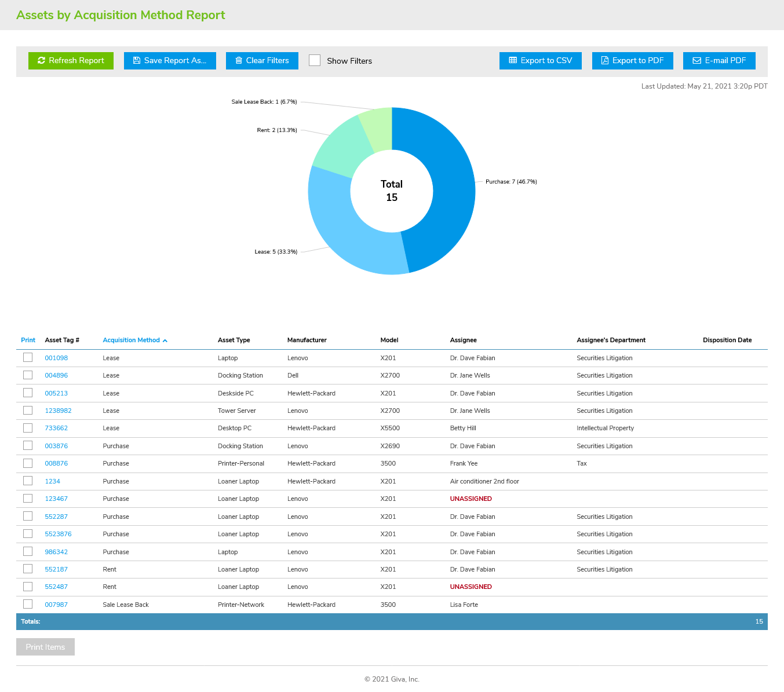784x692 pixels.
Task: Check the print box for asset 001098
Action: (27, 357)
